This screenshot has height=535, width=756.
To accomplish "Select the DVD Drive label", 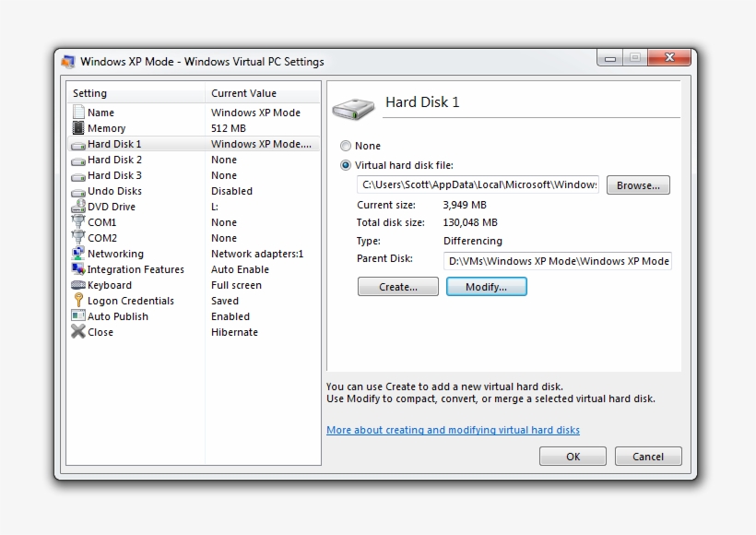I will [x=112, y=207].
